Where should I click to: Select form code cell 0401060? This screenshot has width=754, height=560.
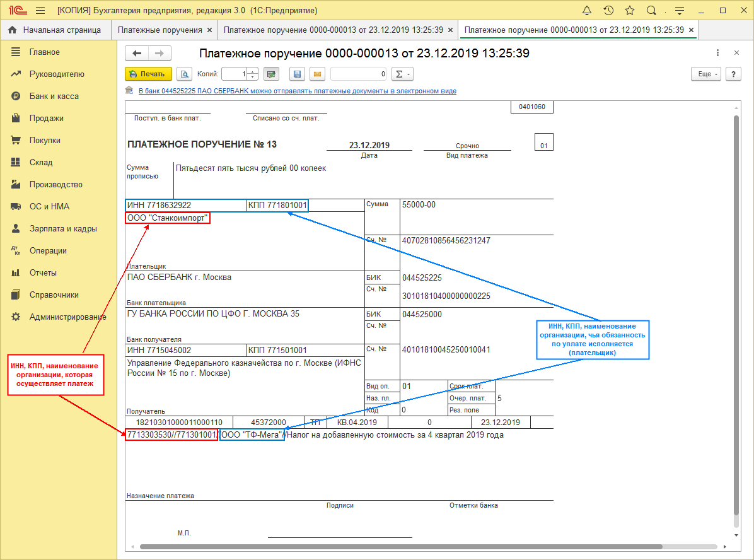pos(532,107)
